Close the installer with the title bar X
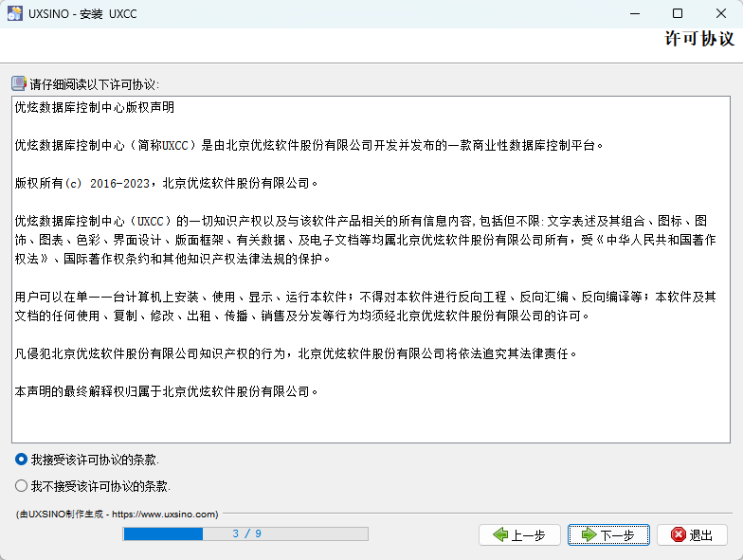Image resolution: width=743 pixels, height=560 pixels. pos(720,13)
